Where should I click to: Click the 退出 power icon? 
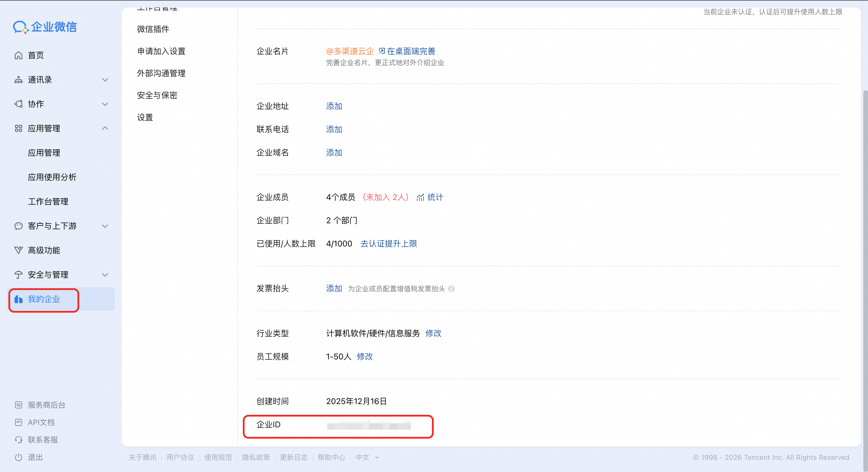click(x=19, y=457)
